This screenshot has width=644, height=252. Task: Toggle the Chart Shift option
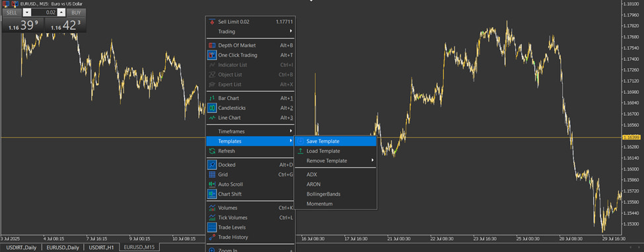click(x=250, y=194)
